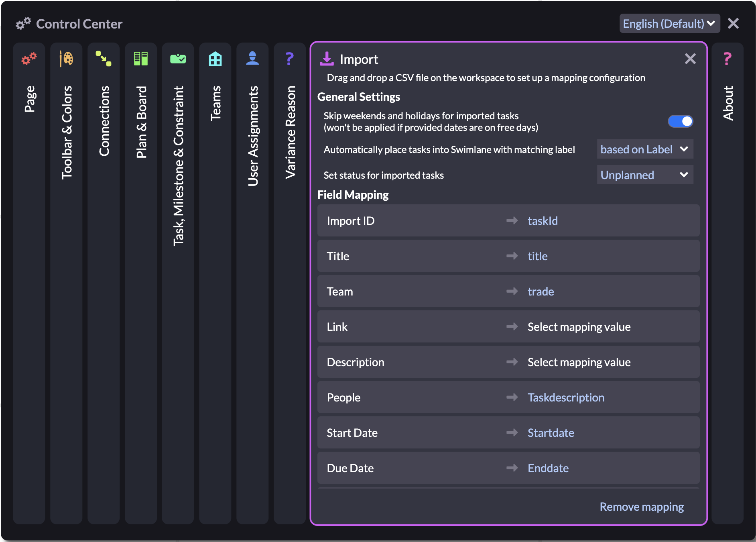756x542 pixels.
Task: Click the 'Description' field label
Action: (x=356, y=362)
